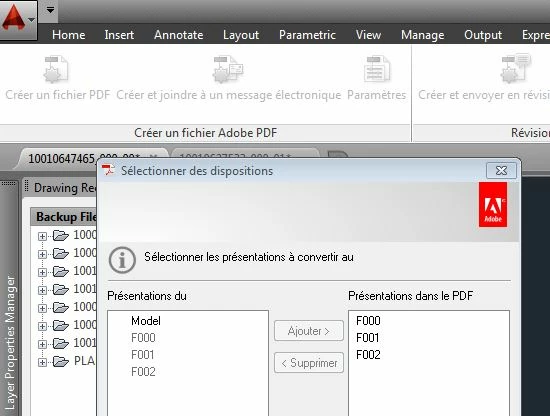Click the Adobe logo in the dialog

[x=493, y=204]
